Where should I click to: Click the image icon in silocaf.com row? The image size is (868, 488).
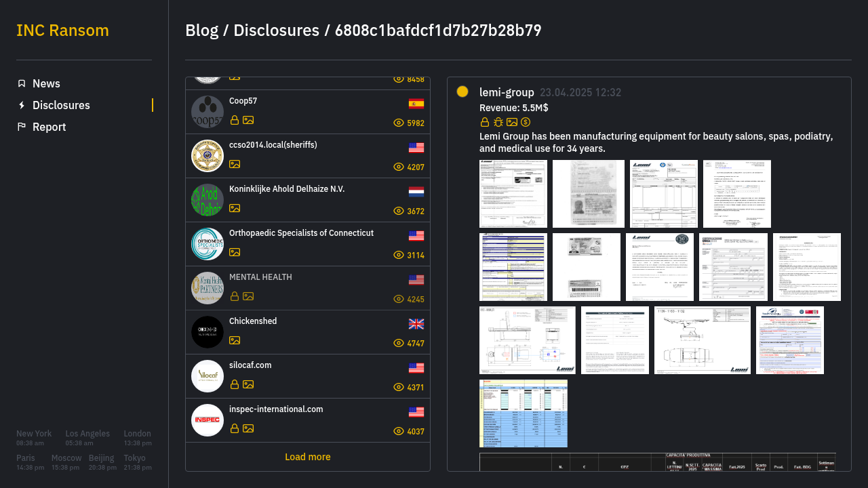coord(248,384)
